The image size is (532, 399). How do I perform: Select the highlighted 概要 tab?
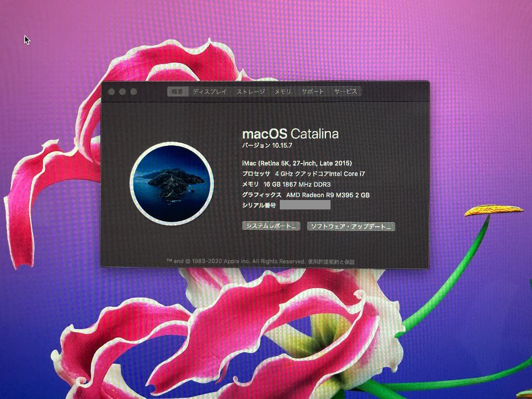coord(178,91)
